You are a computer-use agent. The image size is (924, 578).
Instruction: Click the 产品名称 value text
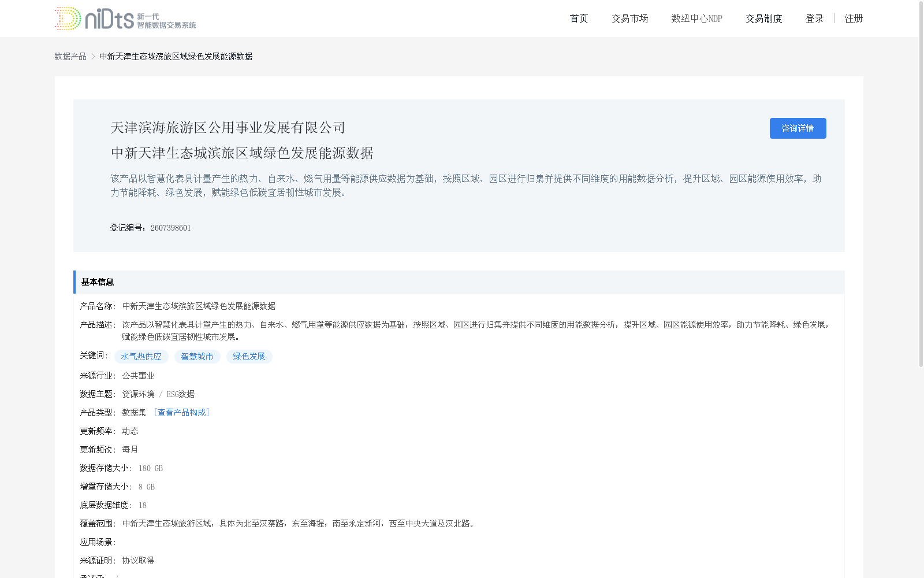[199, 306]
